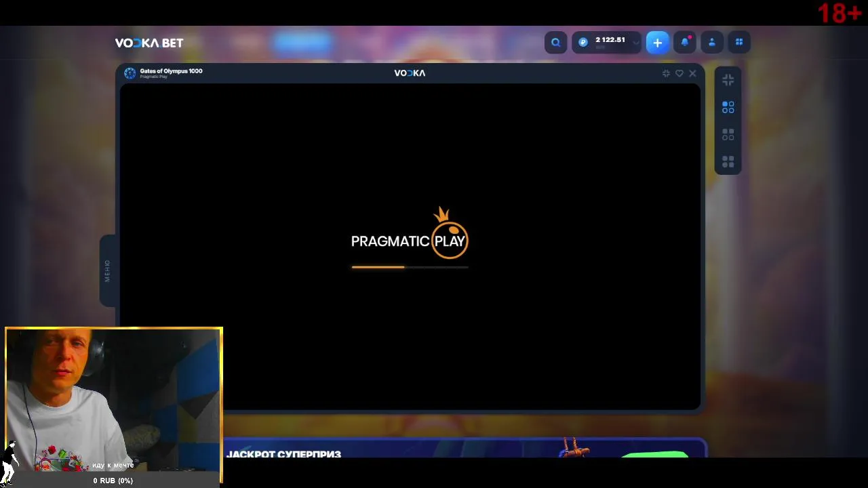Viewport: 868px width, 488px height.
Task: Open the JACKPOT СУПЕРПРИЗ banner
Action: [x=465, y=449]
